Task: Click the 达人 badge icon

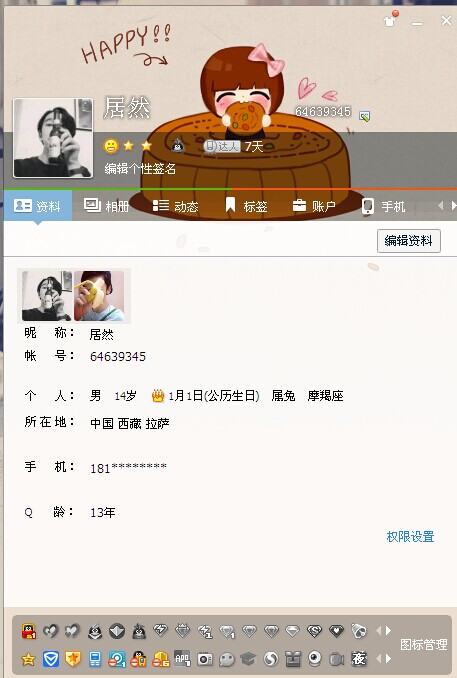Action: (x=222, y=147)
